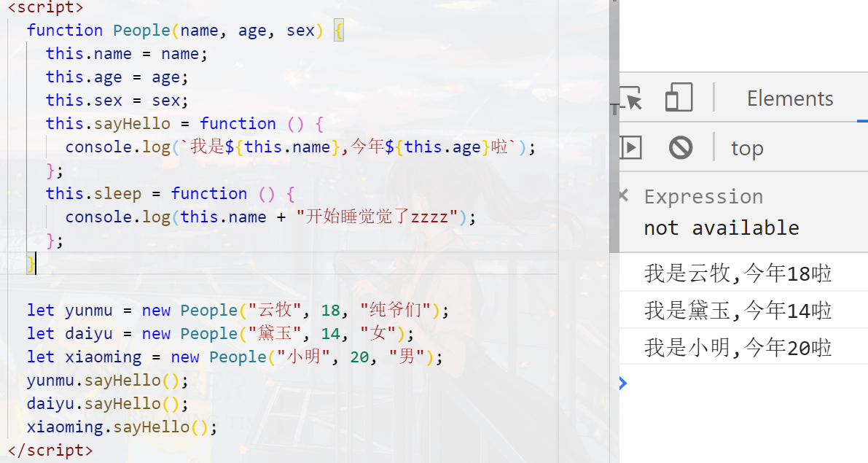Click the let xiaoming = new People line

(x=235, y=357)
